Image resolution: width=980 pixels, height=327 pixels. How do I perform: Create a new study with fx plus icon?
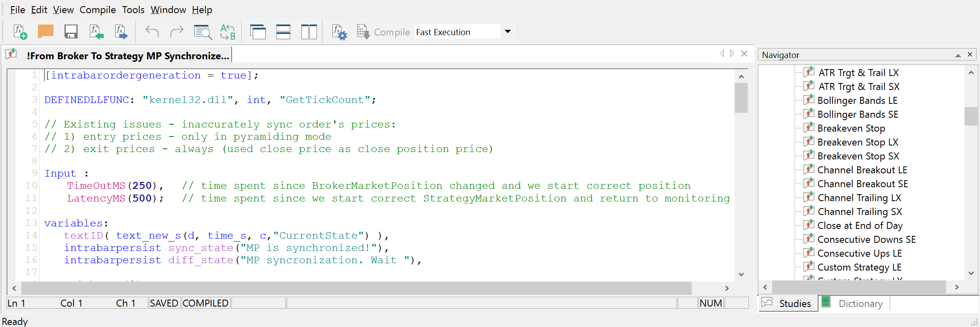click(20, 32)
